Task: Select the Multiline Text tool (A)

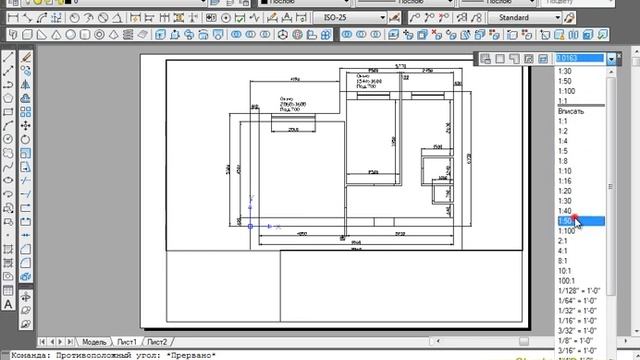Action: pos(8,304)
